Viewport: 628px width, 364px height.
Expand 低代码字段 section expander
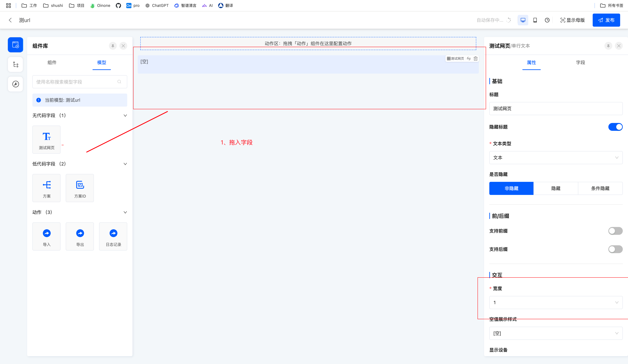tap(125, 164)
